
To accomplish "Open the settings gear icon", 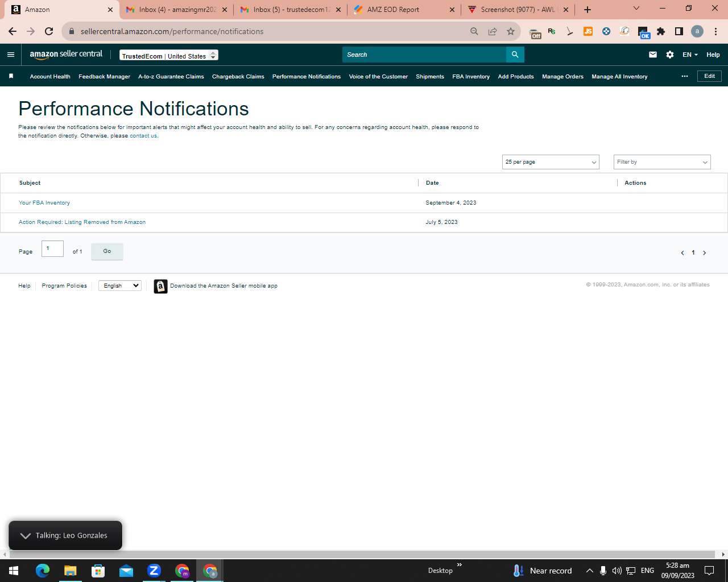I will [670, 55].
